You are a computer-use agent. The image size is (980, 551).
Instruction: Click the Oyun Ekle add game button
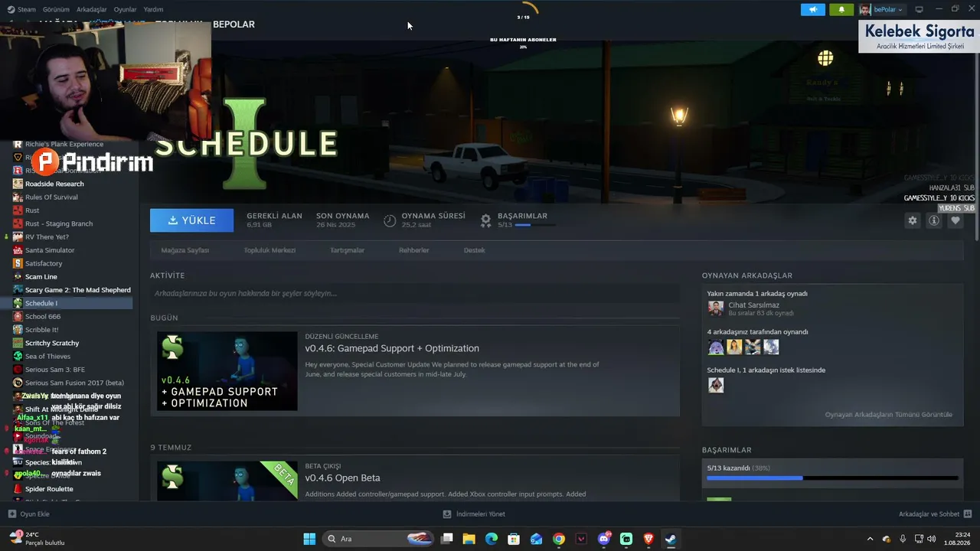(28, 514)
